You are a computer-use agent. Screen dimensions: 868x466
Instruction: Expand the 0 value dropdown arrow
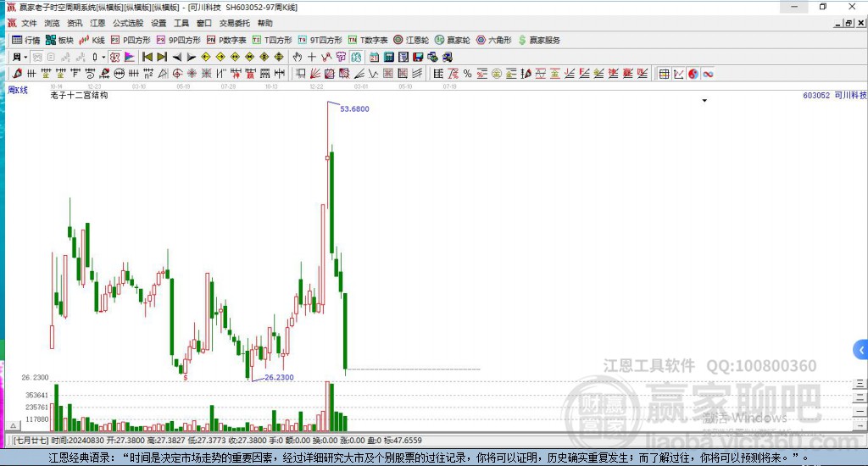coord(103,57)
